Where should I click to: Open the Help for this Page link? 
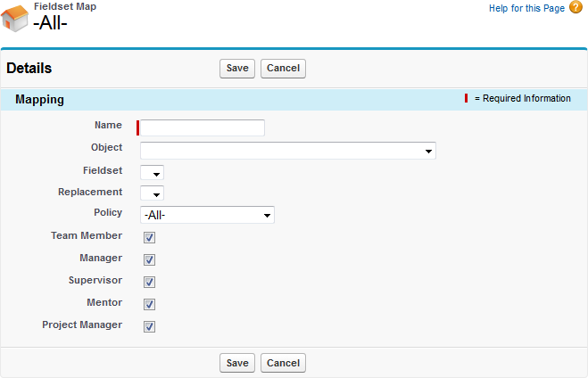[526, 8]
